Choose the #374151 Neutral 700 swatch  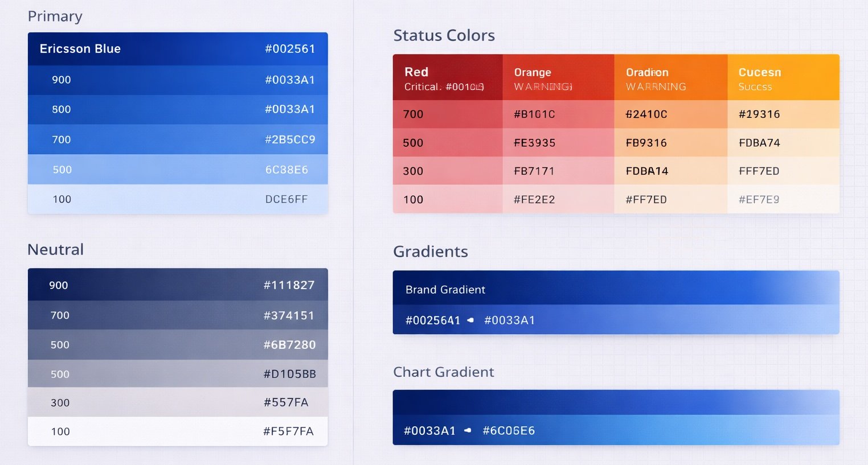tap(178, 315)
